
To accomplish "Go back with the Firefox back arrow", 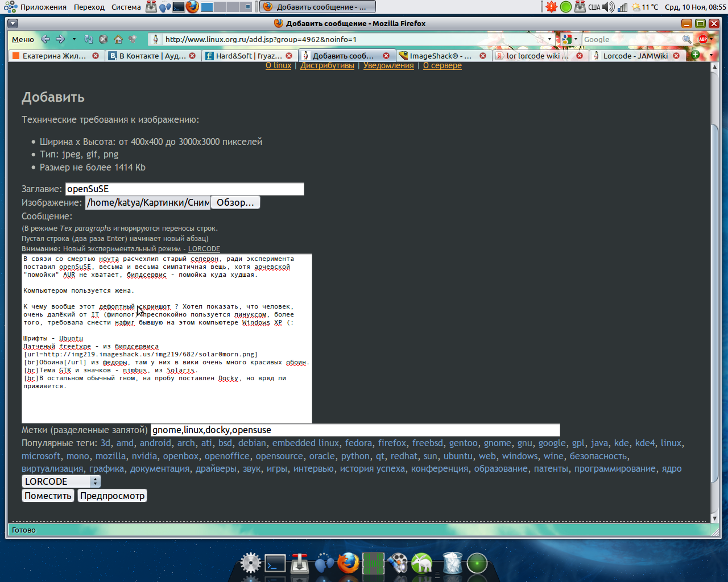I will 45,39.
